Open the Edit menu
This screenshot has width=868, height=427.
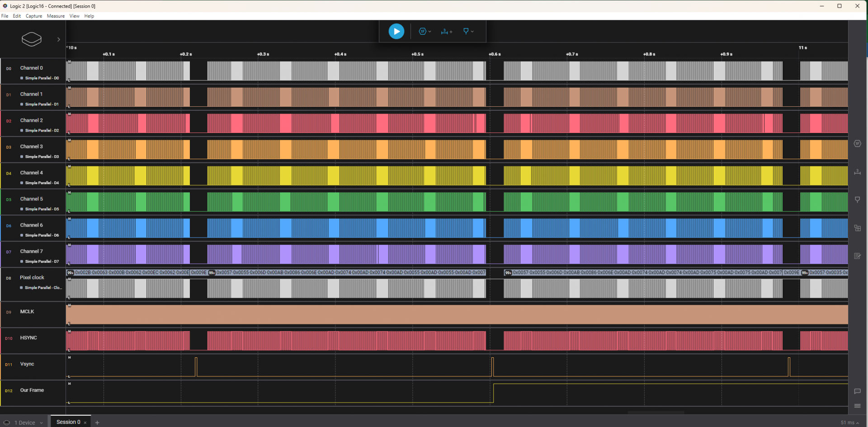[17, 16]
